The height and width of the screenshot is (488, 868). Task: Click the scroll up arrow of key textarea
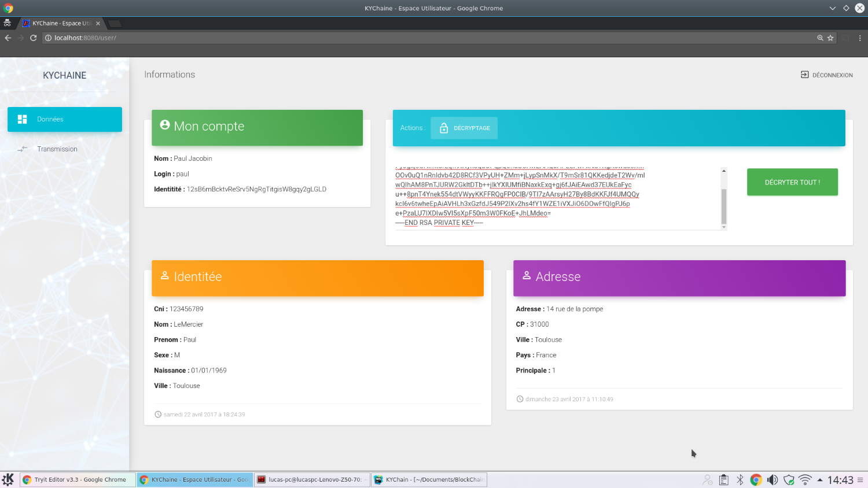723,171
